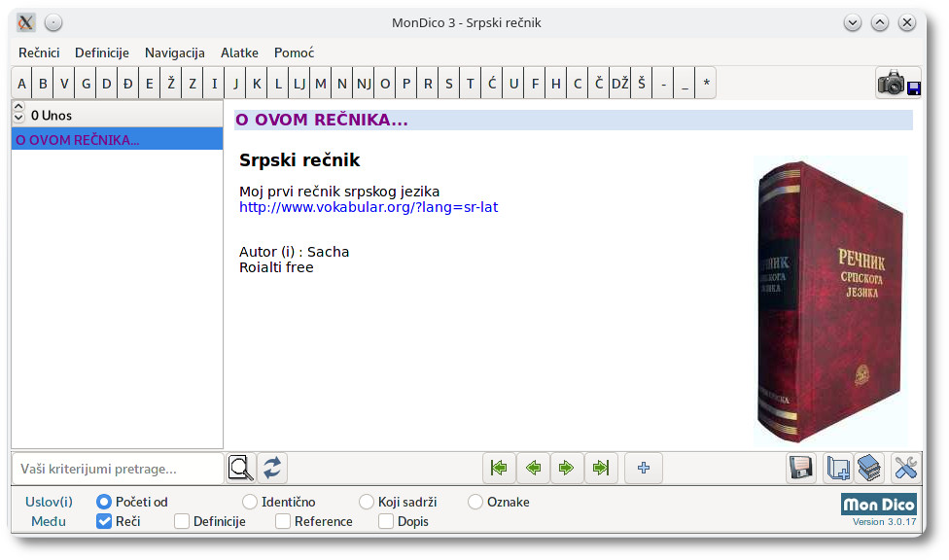Open the Navigacija menu
This screenshot has width=949, height=560.
pyautogui.click(x=174, y=52)
